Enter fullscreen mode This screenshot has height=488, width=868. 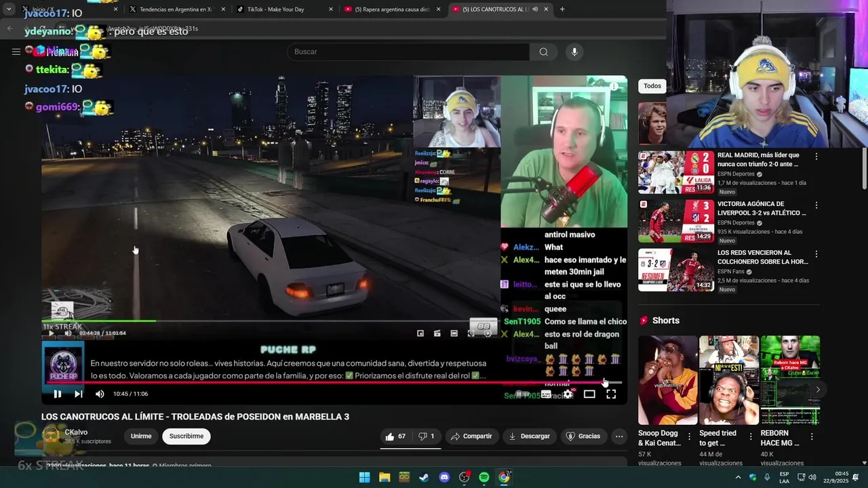(x=611, y=394)
